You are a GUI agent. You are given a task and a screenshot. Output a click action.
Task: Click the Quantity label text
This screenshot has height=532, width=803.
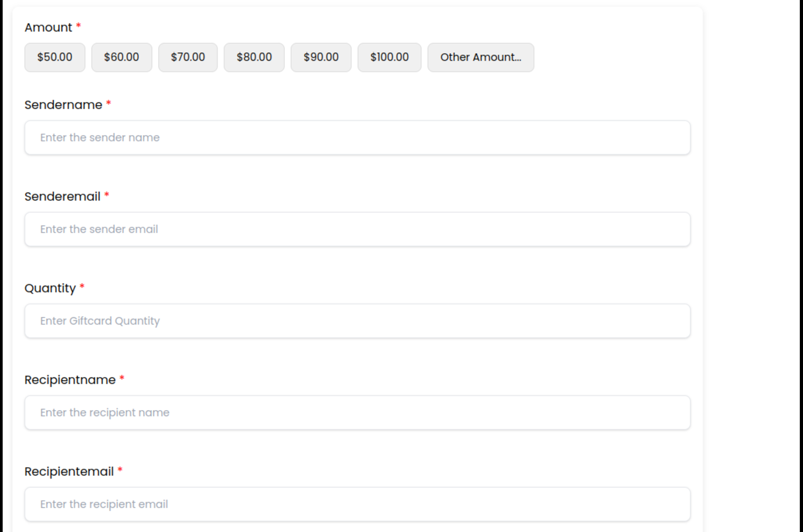pyautogui.click(x=50, y=288)
